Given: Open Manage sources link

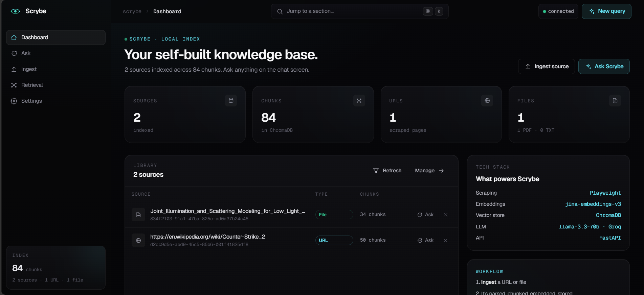Looking at the screenshot, I should (x=429, y=171).
